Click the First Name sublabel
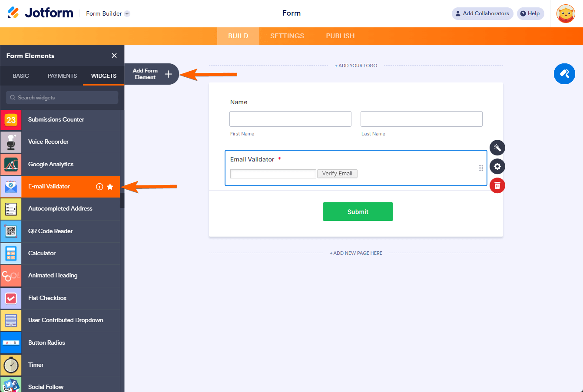This screenshot has width=583, height=392. coord(242,134)
